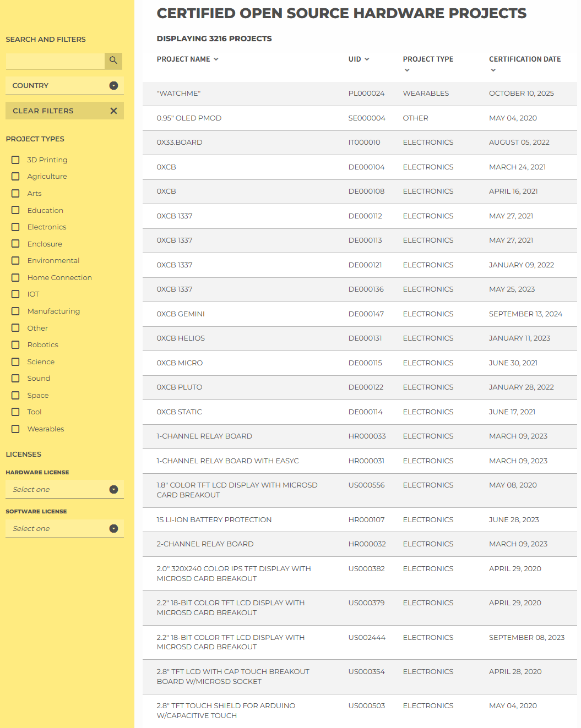581x728 pixels.
Task: Sort table by Project Name header
Action: tap(183, 59)
